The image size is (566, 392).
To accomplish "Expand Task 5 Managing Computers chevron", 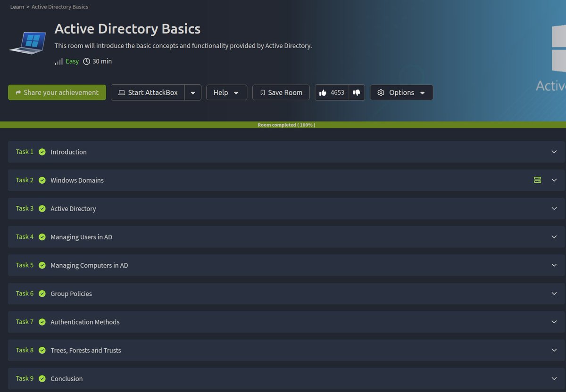I will coord(554,265).
